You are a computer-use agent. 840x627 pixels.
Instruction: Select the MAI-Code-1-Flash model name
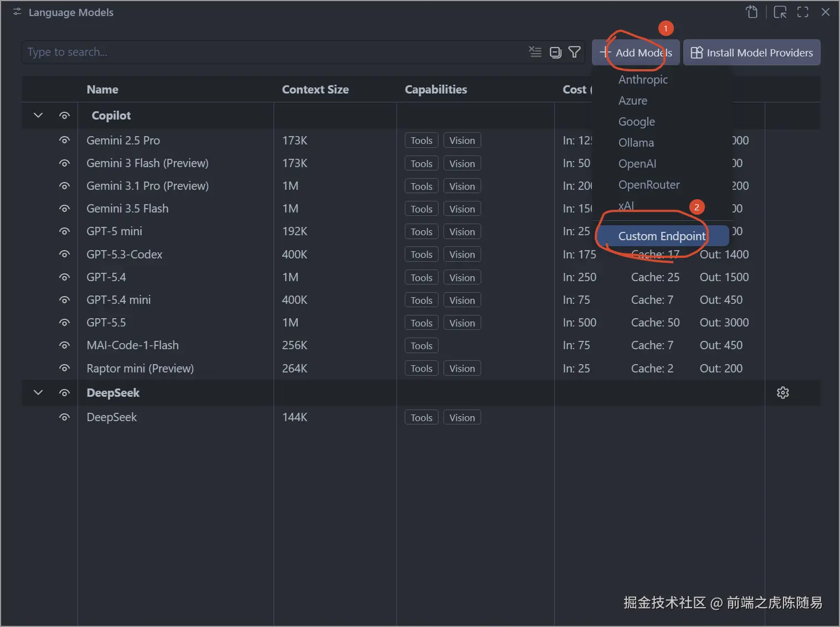click(133, 345)
